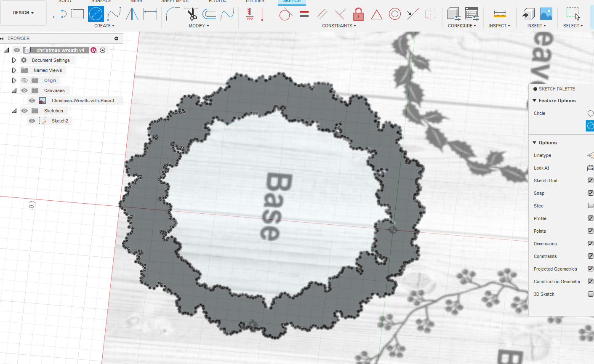Click the Configure model cube icon

[453, 14]
